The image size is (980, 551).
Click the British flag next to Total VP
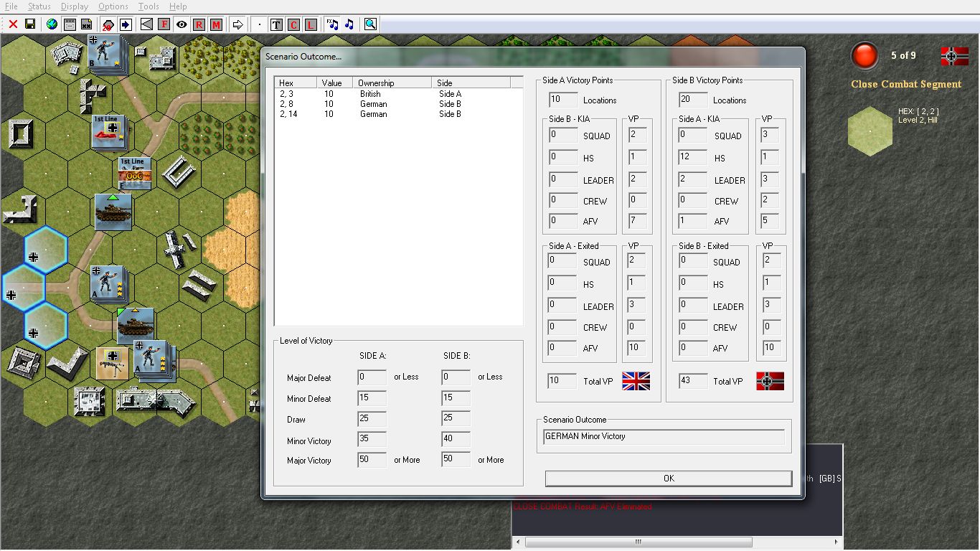click(636, 381)
